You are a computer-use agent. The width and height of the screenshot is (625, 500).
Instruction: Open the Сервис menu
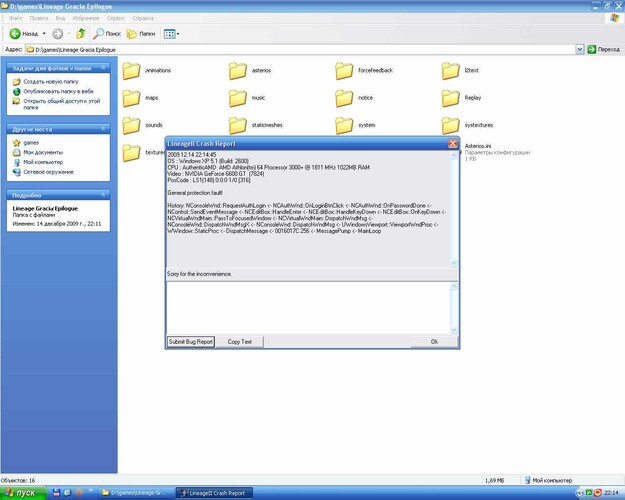[116, 18]
